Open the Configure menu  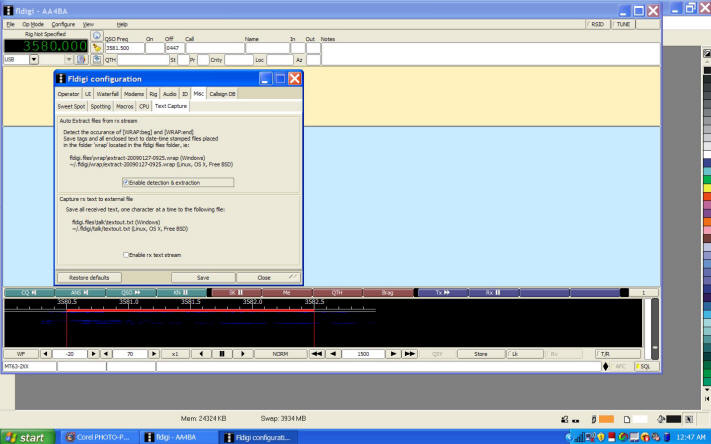coord(63,24)
